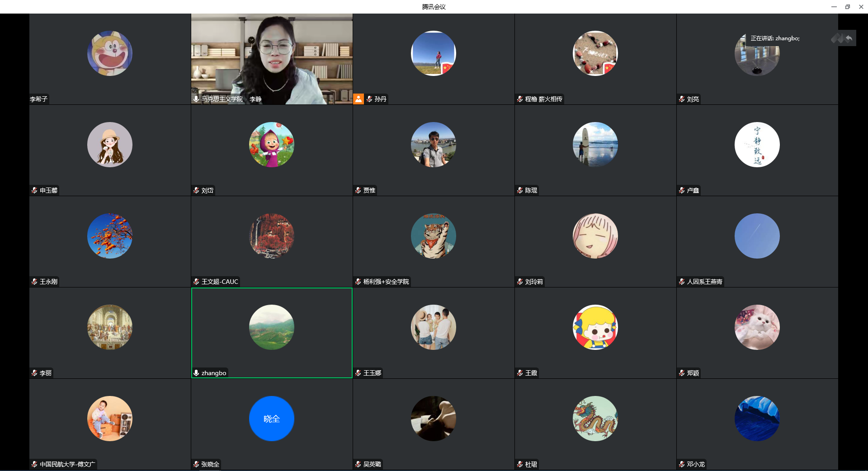Click mic icon beside 马克思主义学院 李静
The height and width of the screenshot is (471, 868).
tap(196, 99)
